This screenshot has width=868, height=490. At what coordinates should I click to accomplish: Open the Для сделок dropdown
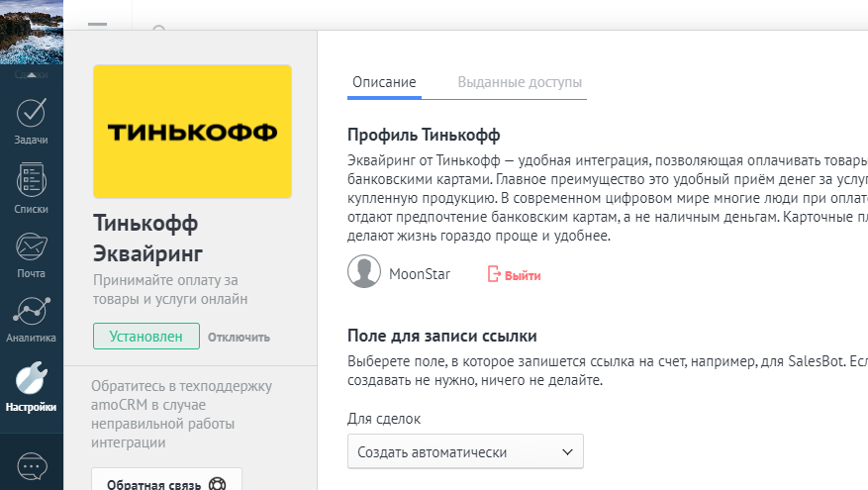click(465, 451)
